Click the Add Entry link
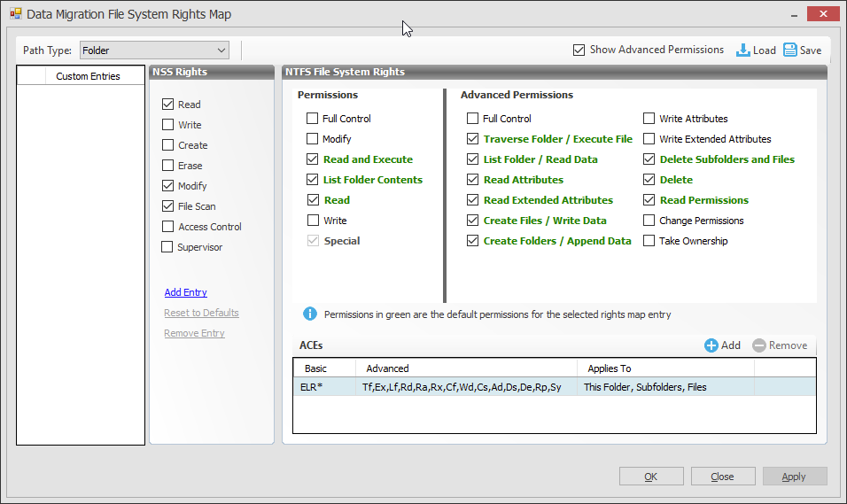Image resolution: width=847 pixels, height=504 pixels. tap(186, 292)
